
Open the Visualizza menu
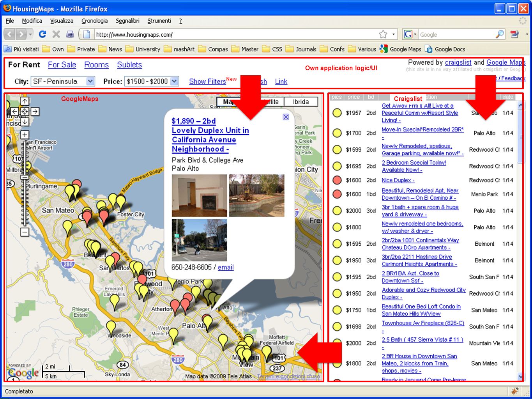[x=62, y=21]
